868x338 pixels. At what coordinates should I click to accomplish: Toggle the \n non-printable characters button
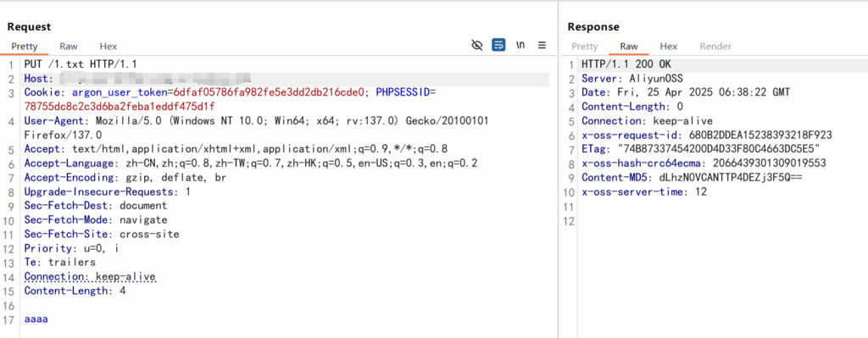[520, 46]
